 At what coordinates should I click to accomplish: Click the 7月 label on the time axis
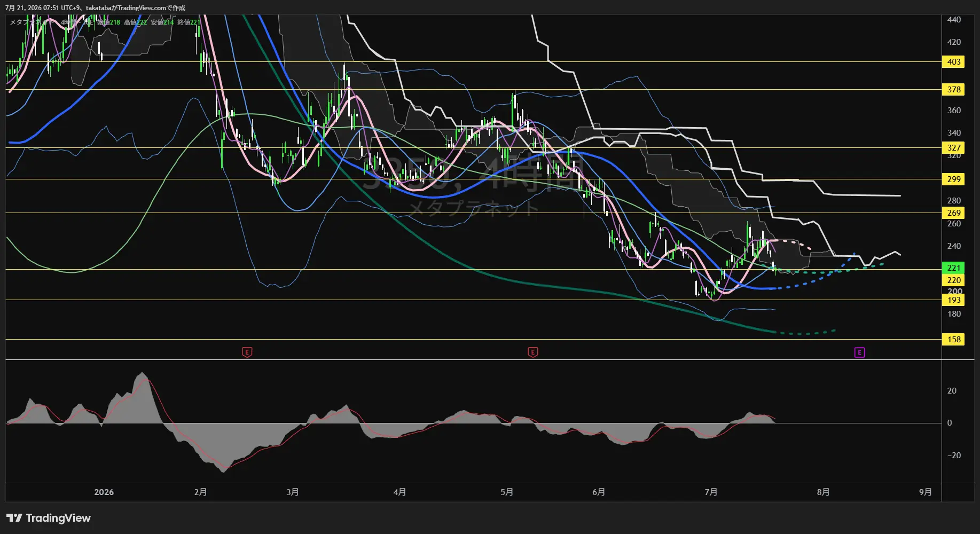tap(711, 492)
